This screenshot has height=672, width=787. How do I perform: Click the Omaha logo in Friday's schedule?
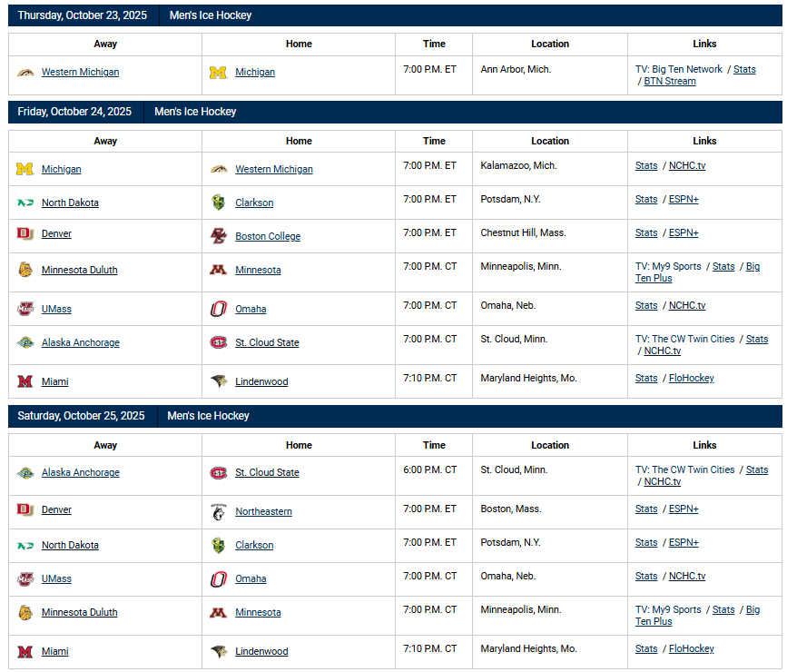pos(218,309)
